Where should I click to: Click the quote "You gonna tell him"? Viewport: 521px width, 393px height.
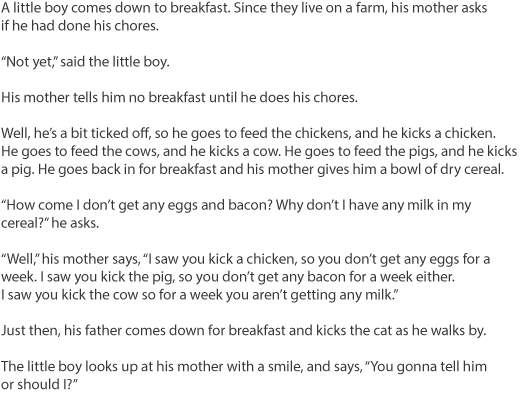(426, 366)
